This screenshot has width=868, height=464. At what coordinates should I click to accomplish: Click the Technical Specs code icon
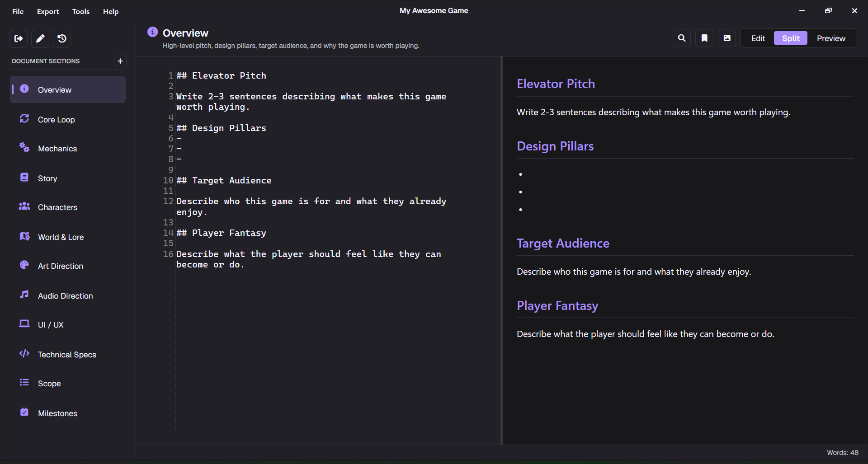click(x=24, y=354)
